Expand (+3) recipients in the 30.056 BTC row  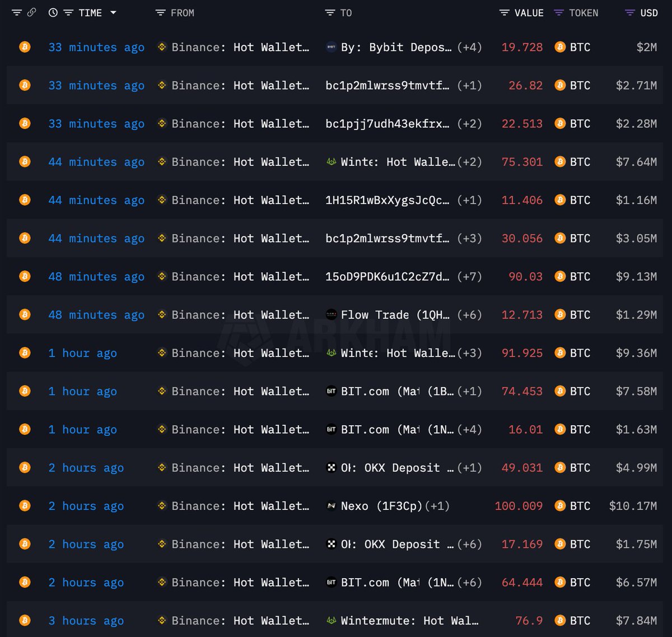pyautogui.click(x=469, y=238)
